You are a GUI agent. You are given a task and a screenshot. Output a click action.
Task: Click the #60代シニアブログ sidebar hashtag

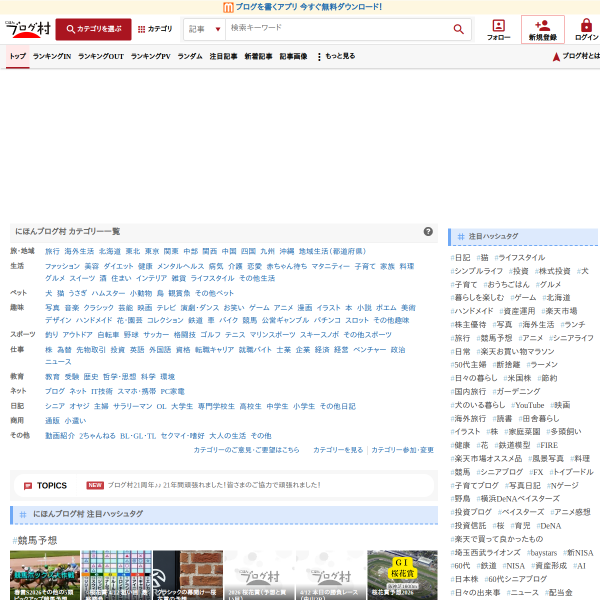coord(516,579)
